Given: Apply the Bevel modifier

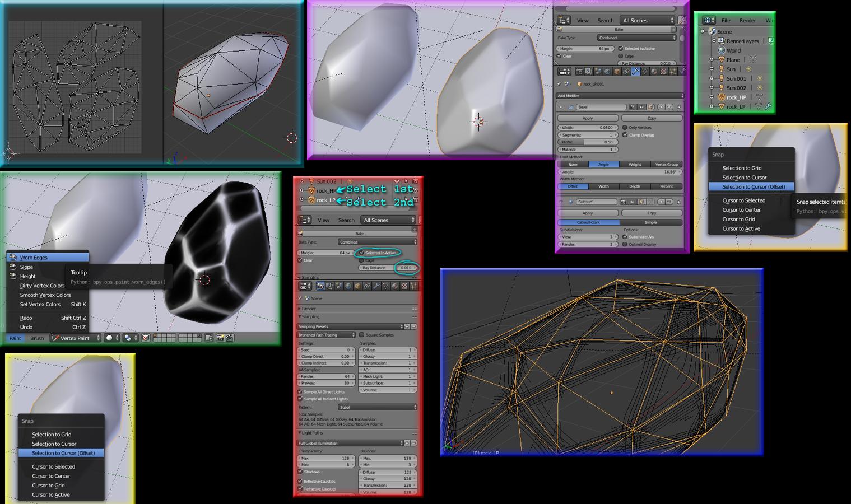Looking at the screenshot, I should [x=588, y=118].
